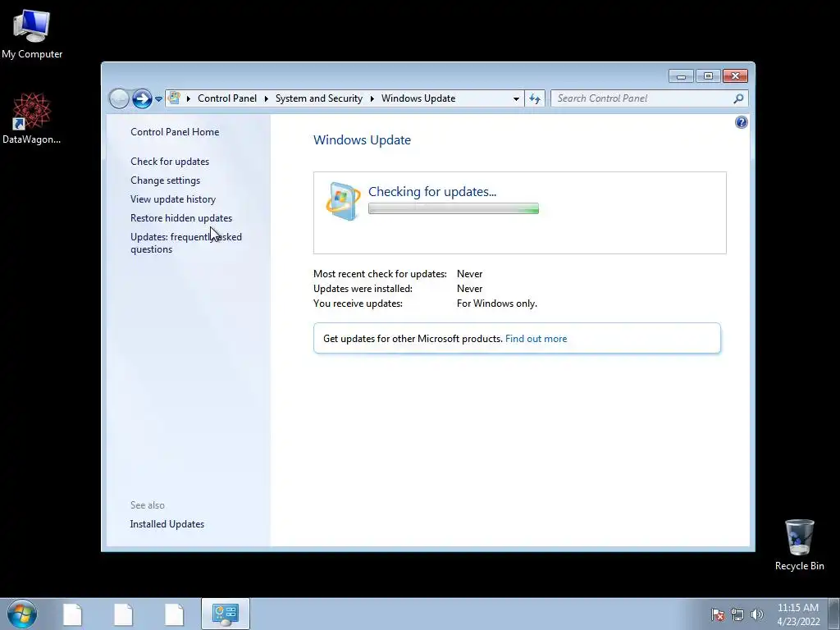Select Control Panel breadcrumb
Image resolution: width=840 pixels, height=630 pixels.
tap(227, 98)
